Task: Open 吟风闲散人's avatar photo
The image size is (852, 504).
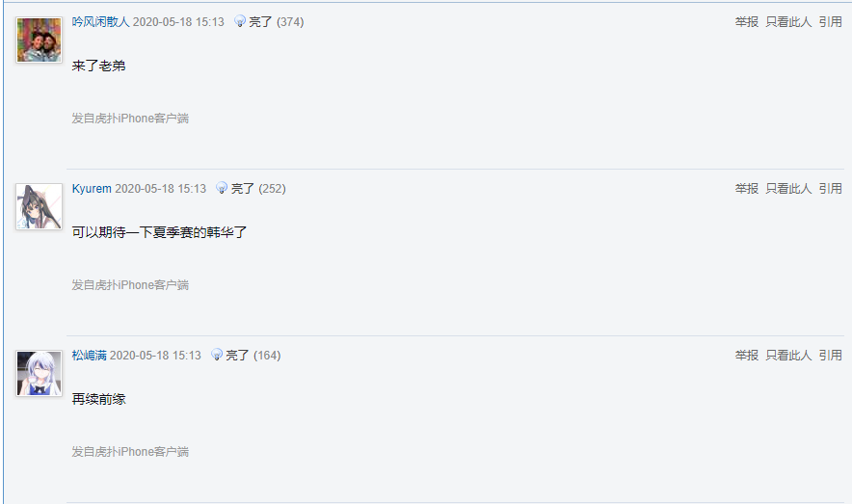Action: [40, 40]
